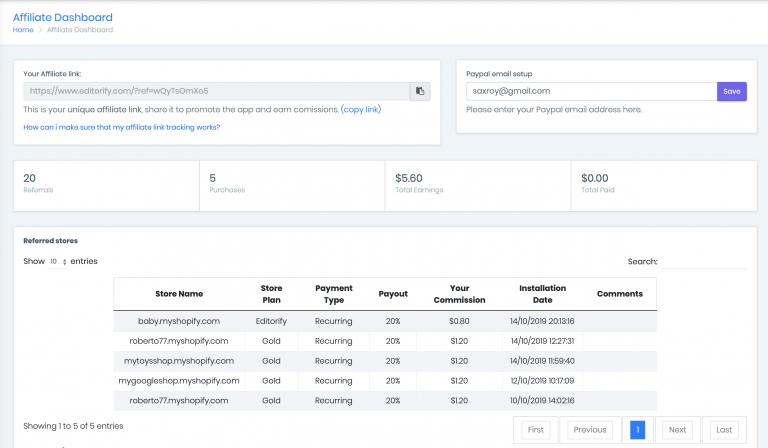The height and width of the screenshot is (448, 768).
Task: Open the Home breadcrumb link
Action: click(x=23, y=30)
